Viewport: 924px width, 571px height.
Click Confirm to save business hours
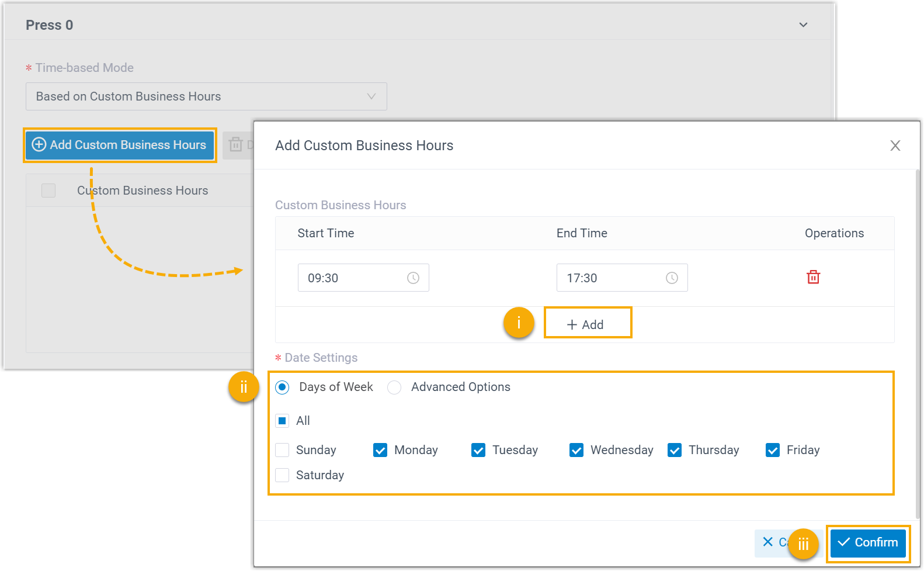[x=868, y=543]
